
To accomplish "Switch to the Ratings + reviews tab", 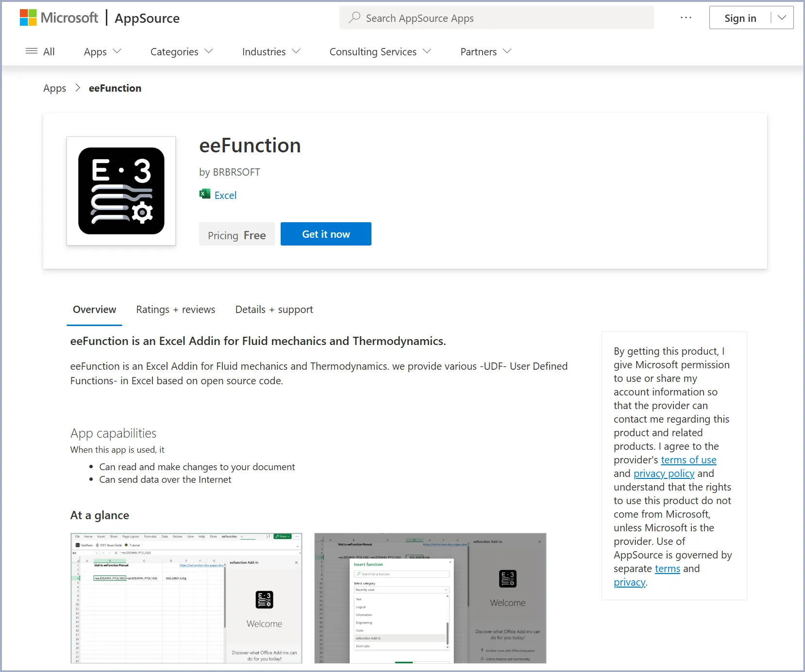I will pos(175,310).
